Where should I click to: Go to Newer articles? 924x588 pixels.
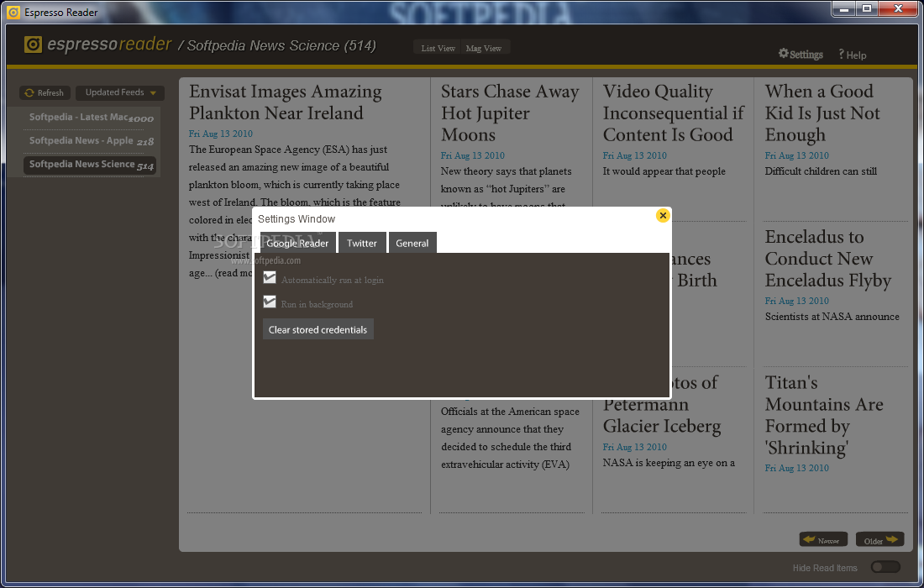[x=823, y=539]
